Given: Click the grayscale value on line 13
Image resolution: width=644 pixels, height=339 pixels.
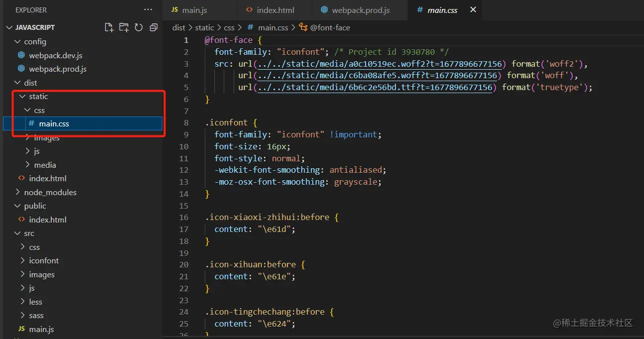Looking at the screenshot, I should [355, 182].
